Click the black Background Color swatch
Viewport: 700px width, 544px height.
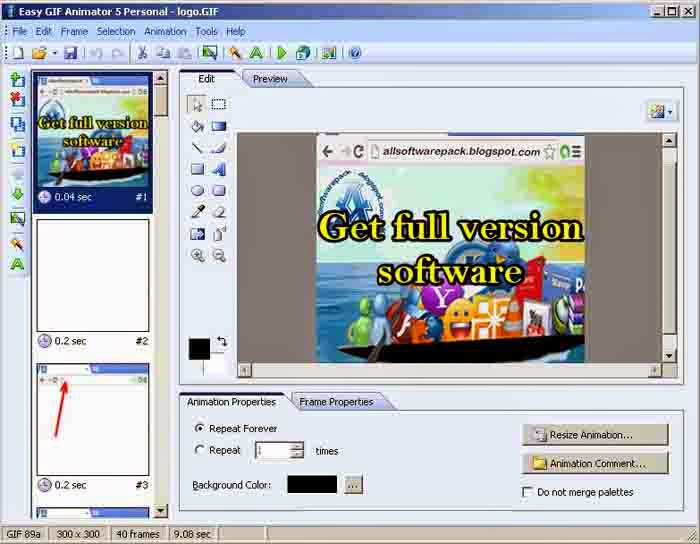[x=312, y=484]
